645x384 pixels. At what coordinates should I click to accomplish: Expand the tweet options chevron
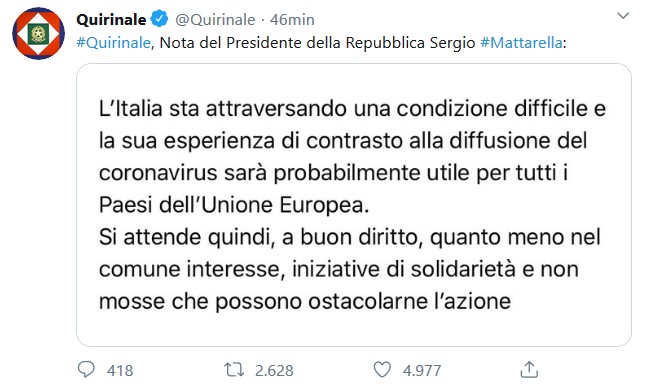[623, 16]
